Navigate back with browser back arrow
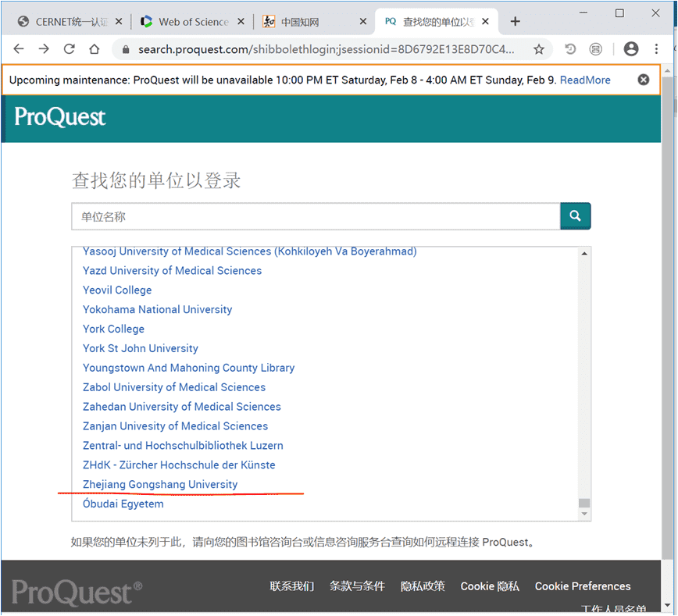The image size is (678, 616). pyautogui.click(x=19, y=49)
